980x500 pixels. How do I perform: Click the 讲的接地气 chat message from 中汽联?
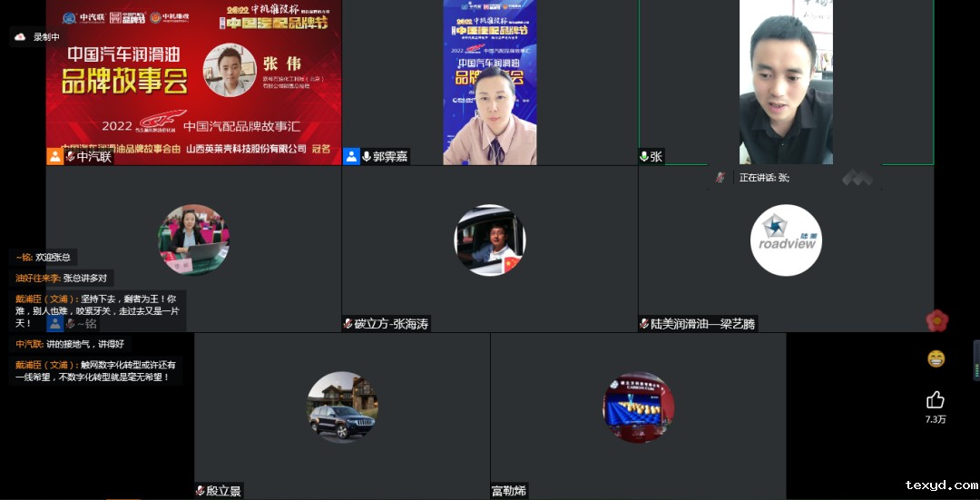70,344
